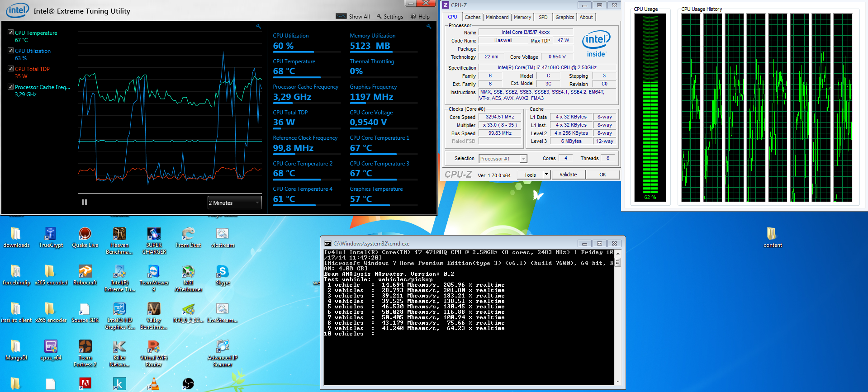The height and width of the screenshot is (392, 868).
Task: Switch to the Caches tab in CPU-Z
Action: [473, 17]
